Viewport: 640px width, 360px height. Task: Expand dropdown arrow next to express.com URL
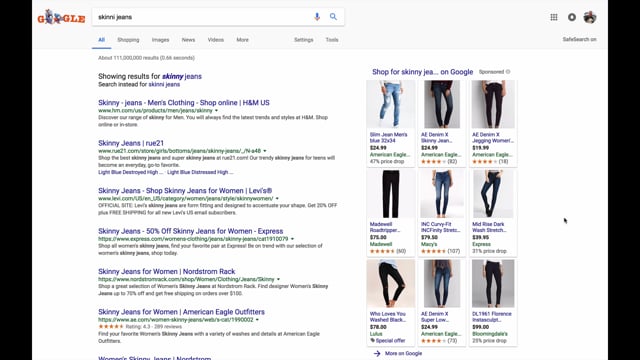click(x=292, y=239)
